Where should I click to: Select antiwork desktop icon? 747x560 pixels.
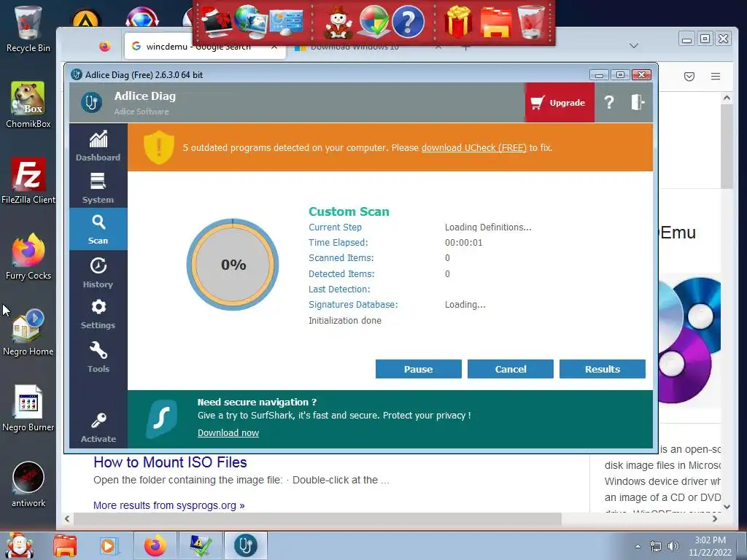(x=28, y=484)
